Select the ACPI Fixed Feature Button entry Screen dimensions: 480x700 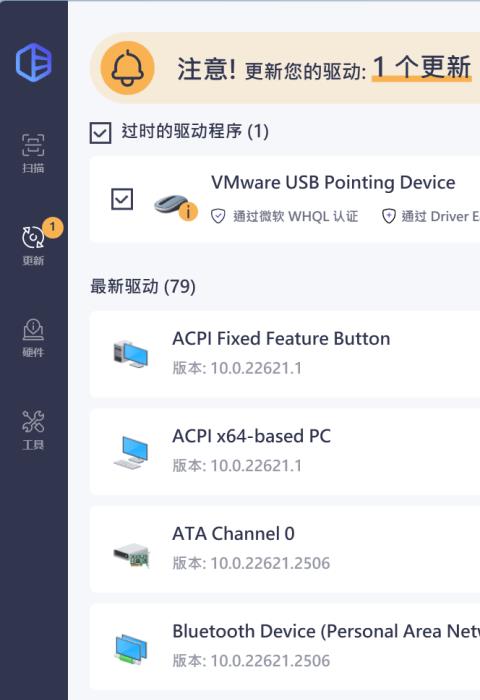click(x=285, y=354)
